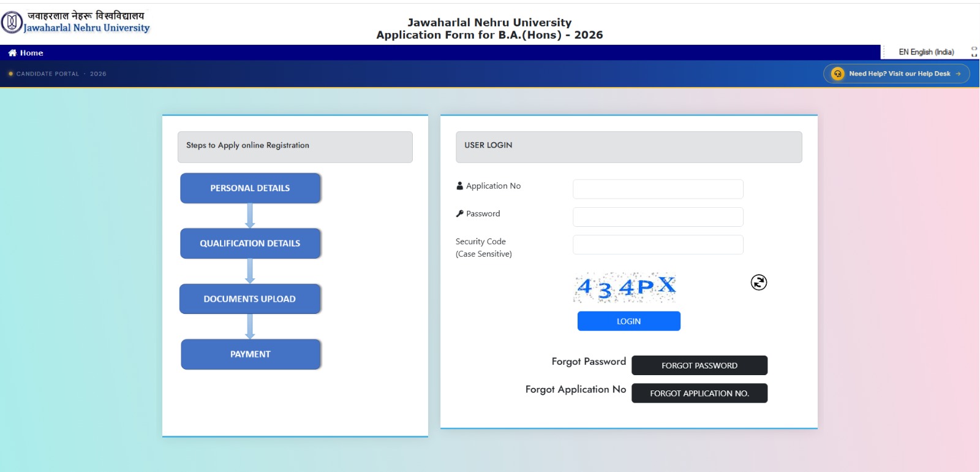Open the Home menu item

click(x=26, y=53)
